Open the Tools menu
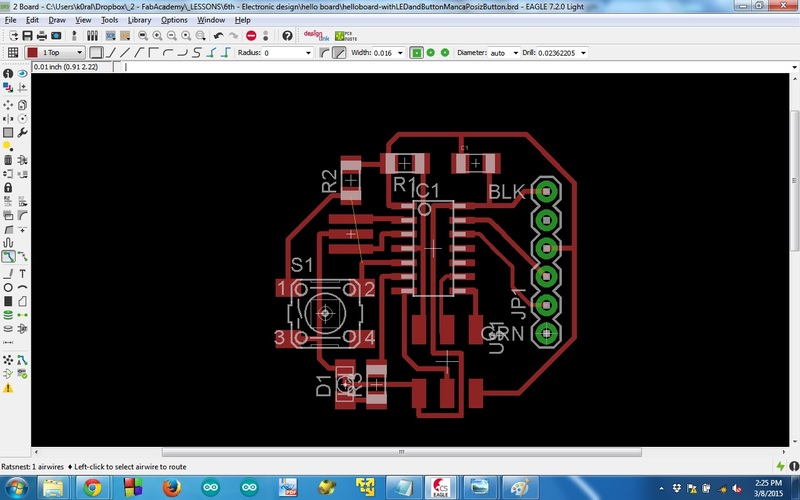800x500 pixels. (109, 20)
